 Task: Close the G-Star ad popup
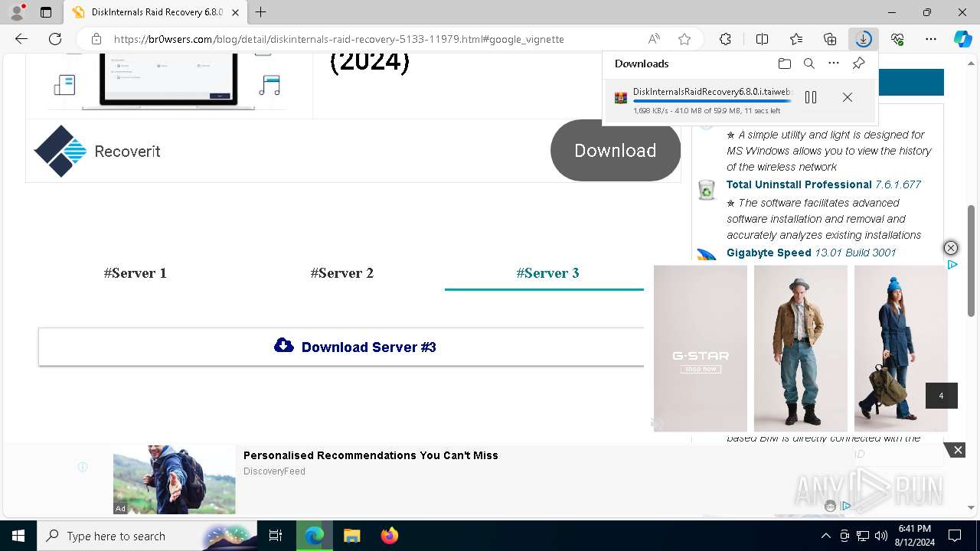[x=950, y=248]
